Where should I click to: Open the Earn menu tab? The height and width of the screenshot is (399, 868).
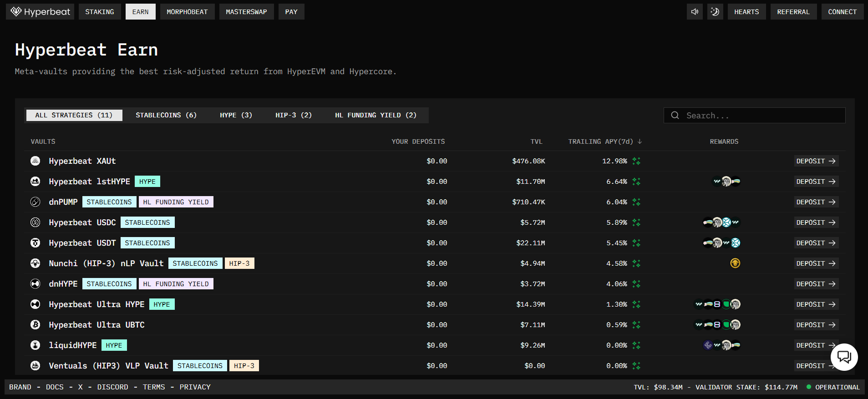140,12
